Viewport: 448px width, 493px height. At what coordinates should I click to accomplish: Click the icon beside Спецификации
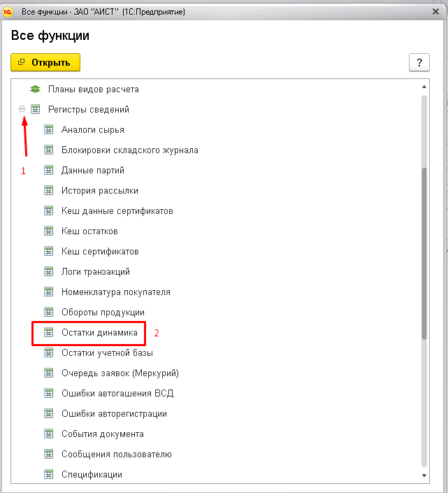click(48, 474)
